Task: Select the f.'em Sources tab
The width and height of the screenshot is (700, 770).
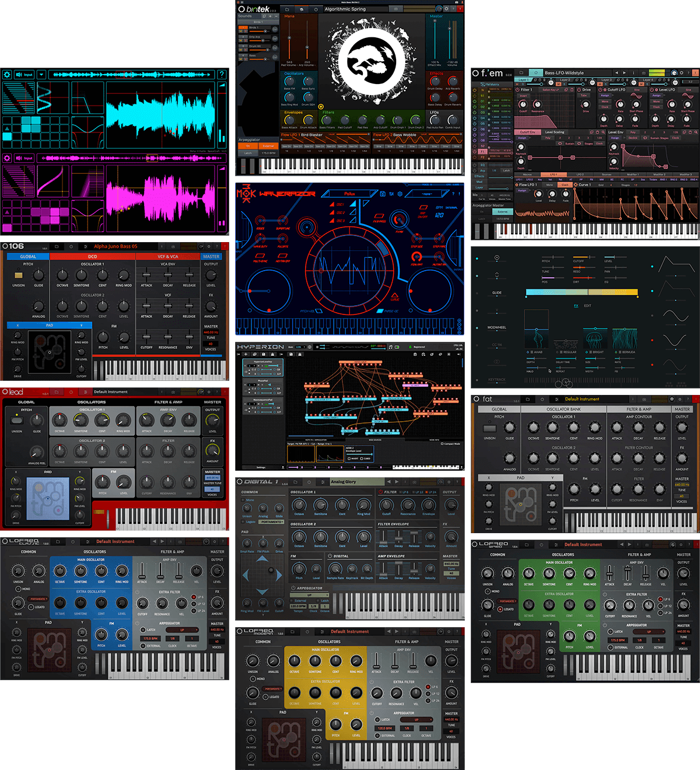Action: [607, 174]
